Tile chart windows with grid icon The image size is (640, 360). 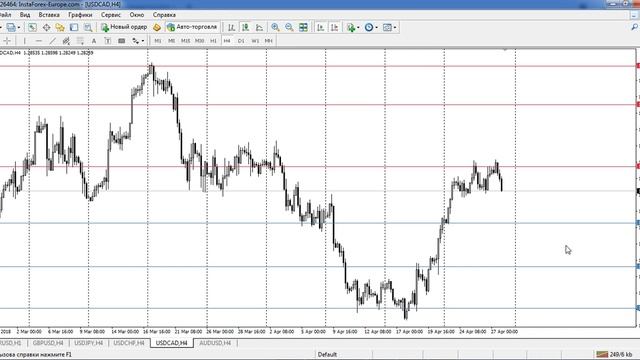tap(303, 27)
